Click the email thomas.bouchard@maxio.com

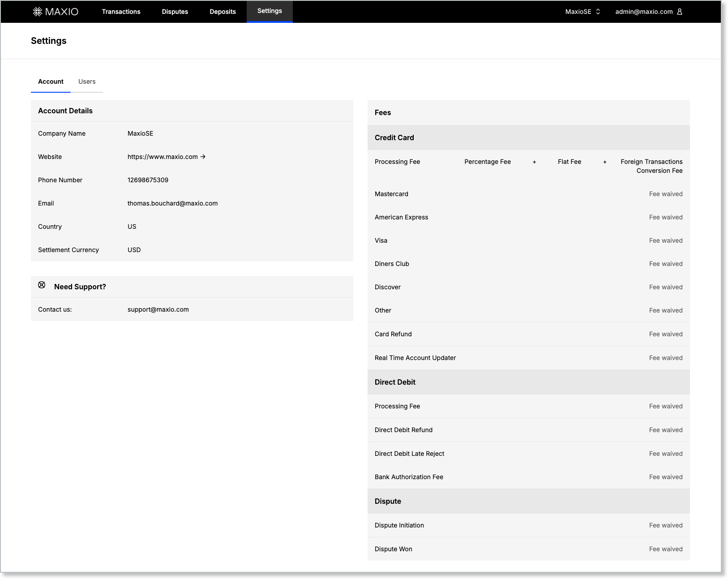click(x=172, y=203)
